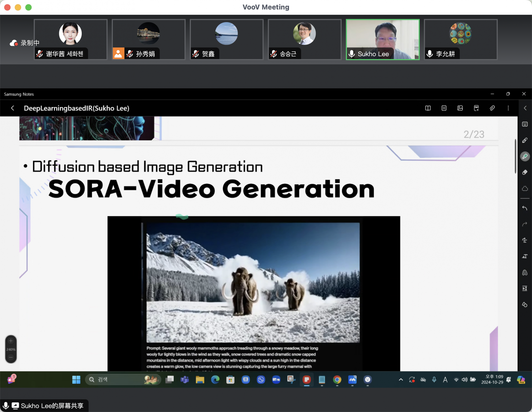This screenshot has width=532, height=412.
Task: Toggle input language indicator A
Action: [x=445, y=380]
